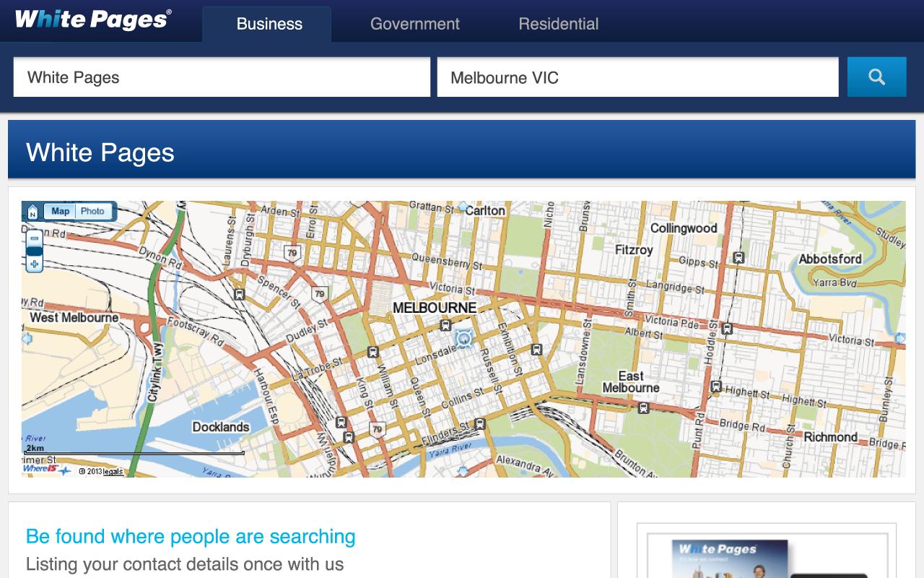Click the Carlton label on the map
Image resolution: width=924 pixels, height=578 pixels.
[485, 210]
